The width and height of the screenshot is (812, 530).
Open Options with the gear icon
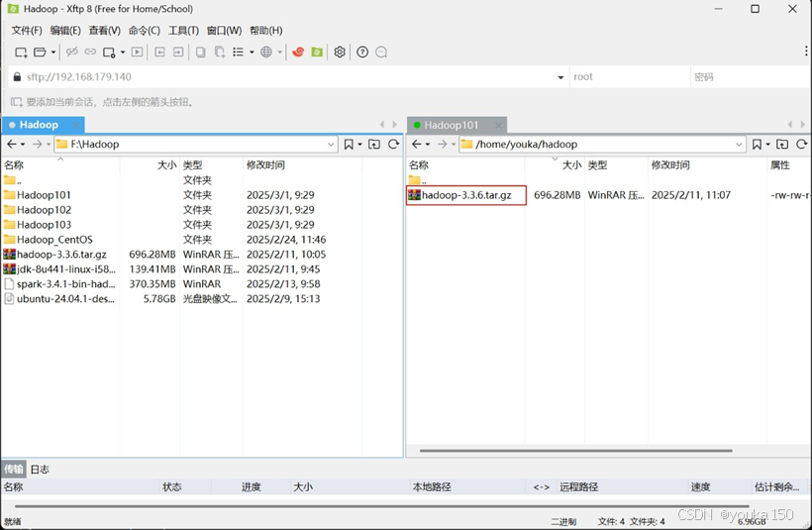click(340, 52)
